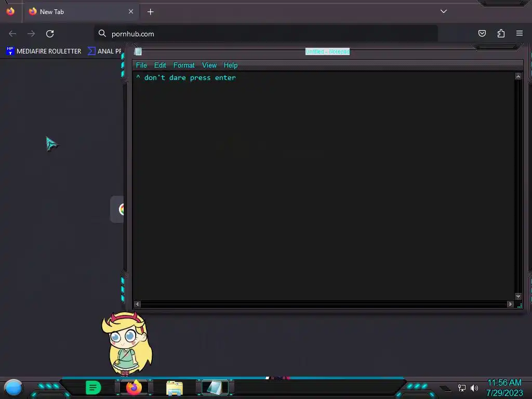The height and width of the screenshot is (399, 532).
Task: Open the Notepad View menu
Action: coord(209,65)
